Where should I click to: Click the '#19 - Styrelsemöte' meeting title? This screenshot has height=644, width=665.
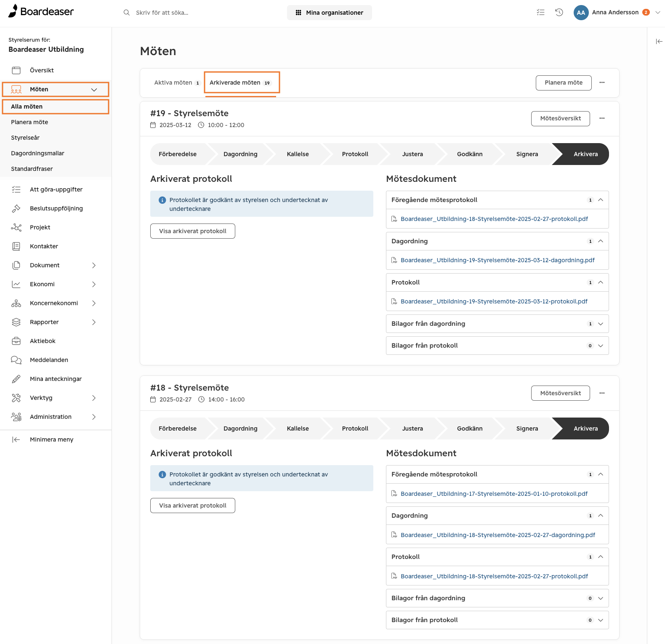point(189,113)
